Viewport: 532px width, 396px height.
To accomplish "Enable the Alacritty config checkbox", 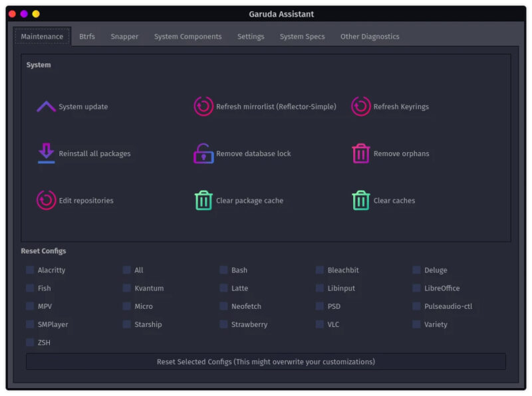I will point(30,270).
